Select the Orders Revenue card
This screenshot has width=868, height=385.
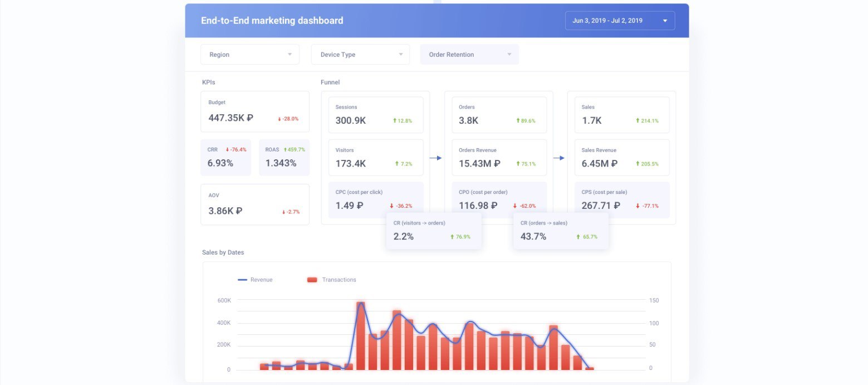tap(499, 158)
